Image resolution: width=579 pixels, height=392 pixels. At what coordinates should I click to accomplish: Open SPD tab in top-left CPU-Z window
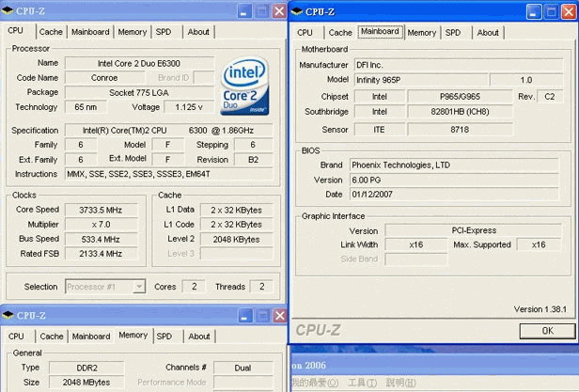pyautogui.click(x=164, y=32)
